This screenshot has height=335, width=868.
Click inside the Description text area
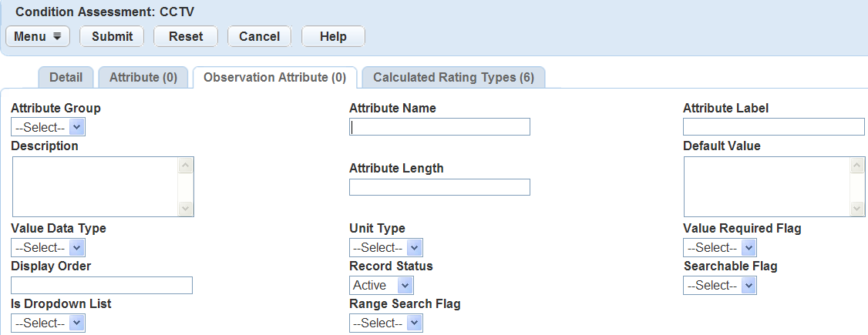(95, 186)
